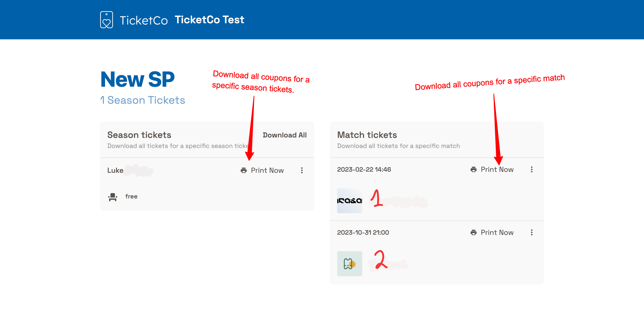Click the TicketCo wordmark in header
644x312 pixels.
[x=144, y=21]
